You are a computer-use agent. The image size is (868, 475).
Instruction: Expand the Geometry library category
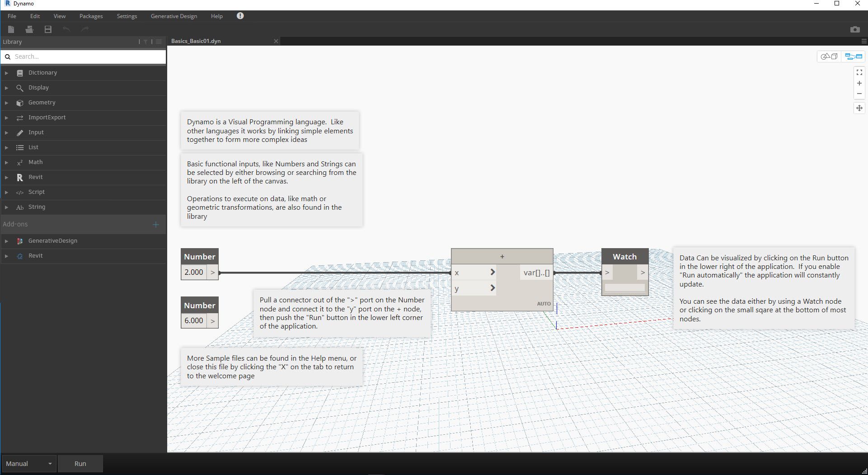point(41,103)
